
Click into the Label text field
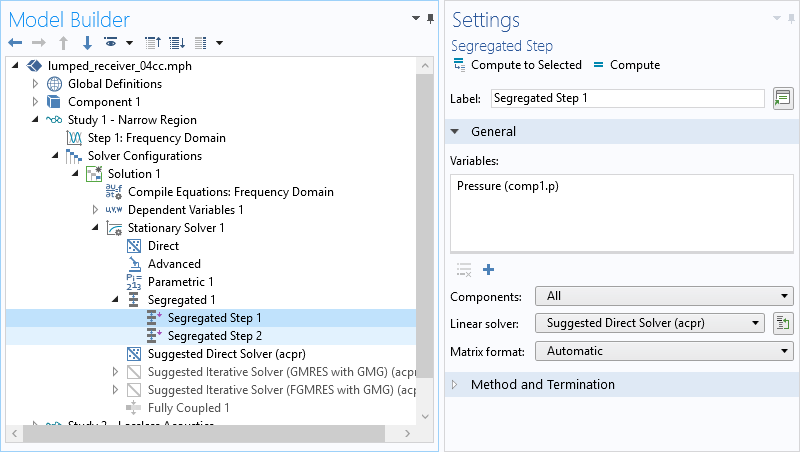click(628, 98)
